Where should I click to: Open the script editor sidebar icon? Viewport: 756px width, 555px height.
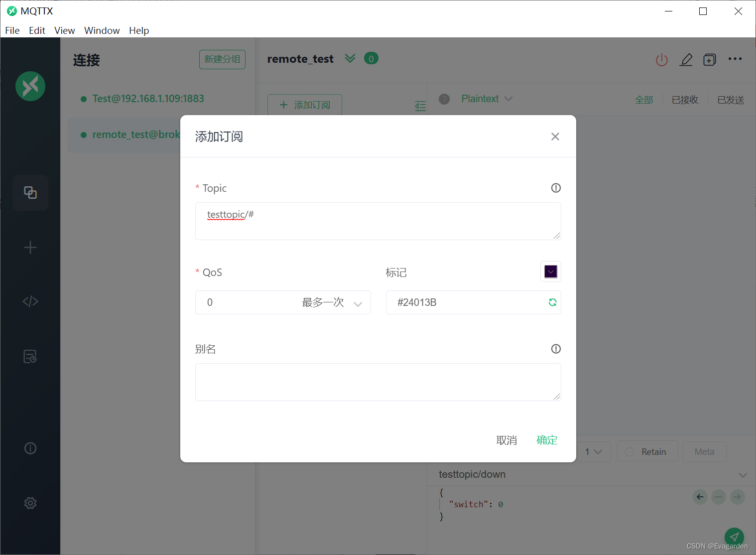(x=30, y=301)
